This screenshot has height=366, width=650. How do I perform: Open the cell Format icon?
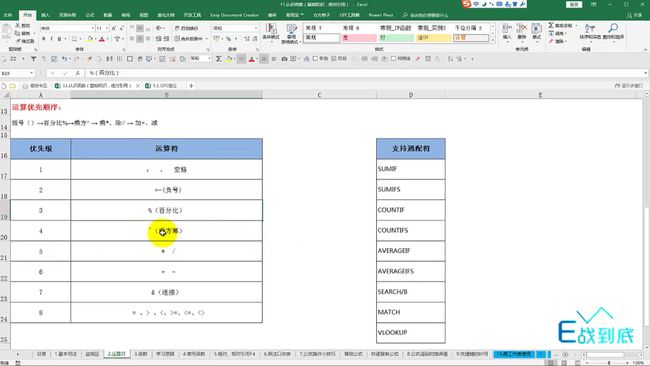[536, 32]
